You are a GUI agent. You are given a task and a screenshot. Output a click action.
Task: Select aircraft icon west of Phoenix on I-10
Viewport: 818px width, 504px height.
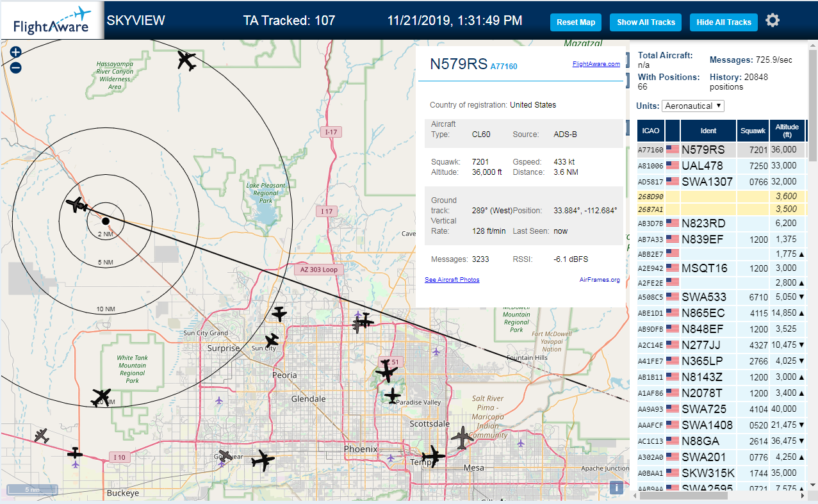263,460
